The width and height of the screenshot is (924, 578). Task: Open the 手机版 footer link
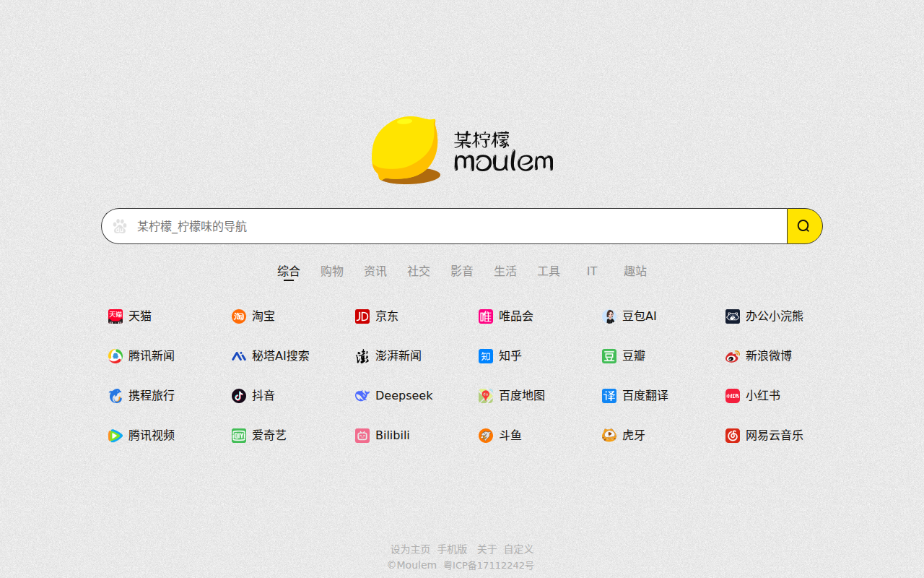tap(452, 549)
